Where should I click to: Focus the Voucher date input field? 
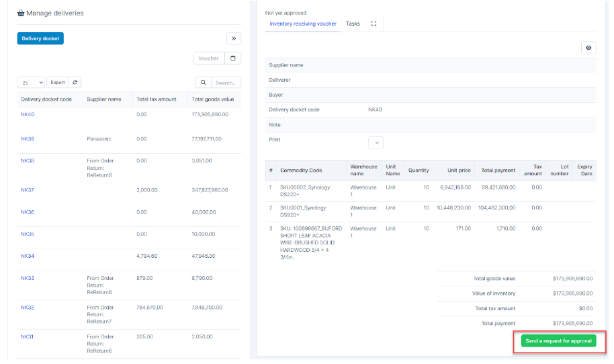pyautogui.click(x=209, y=58)
